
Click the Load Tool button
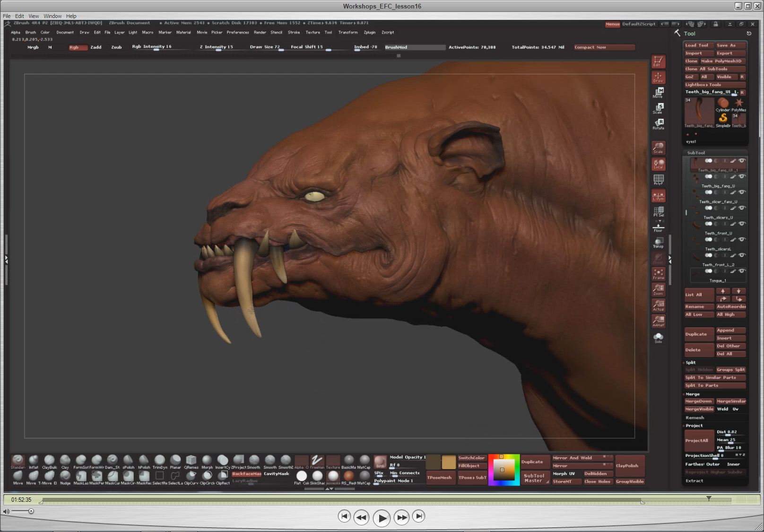(x=699, y=45)
